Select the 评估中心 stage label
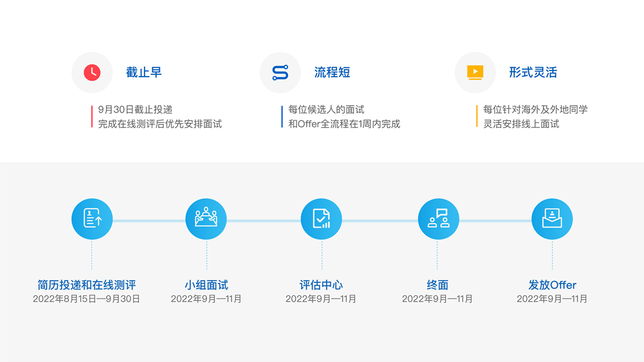The height and width of the screenshot is (362, 644). (x=321, y=284)
